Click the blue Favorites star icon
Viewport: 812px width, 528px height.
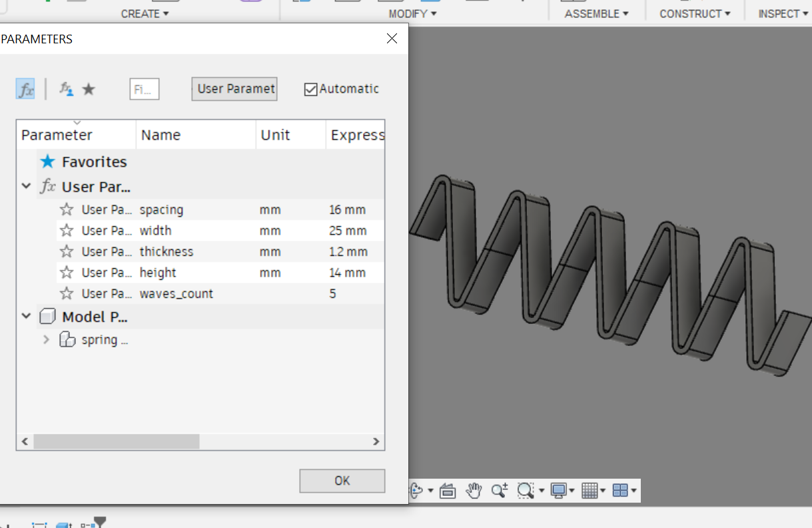47,162
